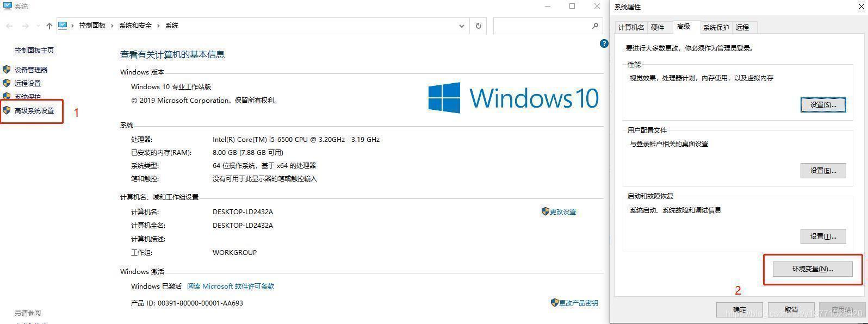Click the RAM value 8.00 GB (7.88 GB 可用)

point(248,152)
